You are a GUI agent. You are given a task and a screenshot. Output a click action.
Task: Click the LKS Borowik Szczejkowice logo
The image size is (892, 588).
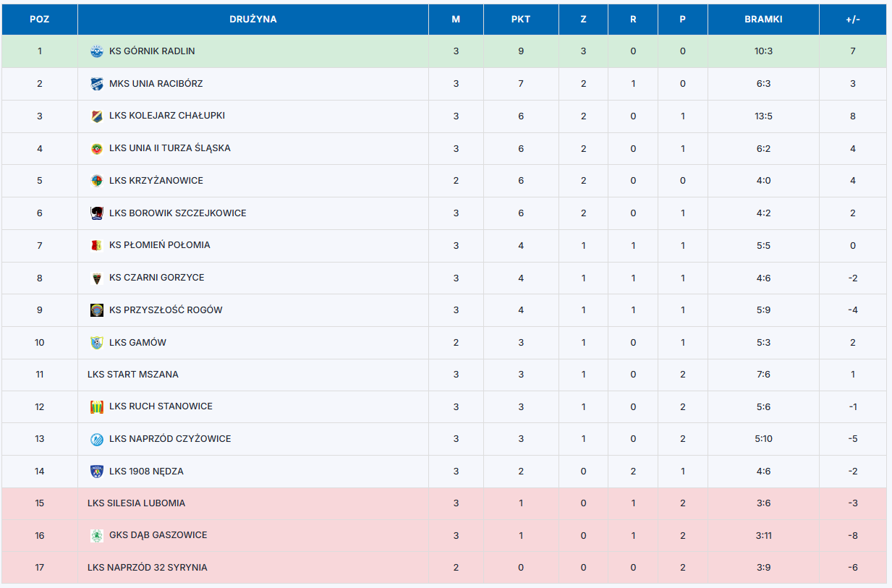click(x=97, y=213)
